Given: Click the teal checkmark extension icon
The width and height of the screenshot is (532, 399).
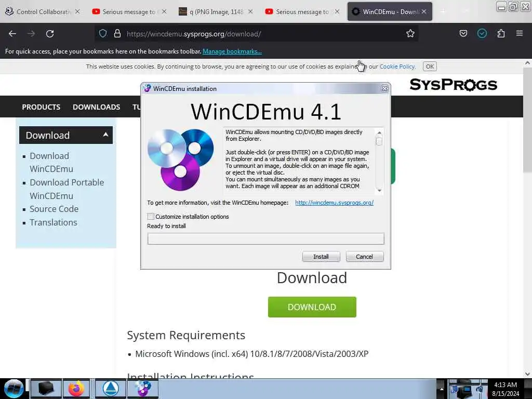Looking at the screenshot, I should [482, 33].
